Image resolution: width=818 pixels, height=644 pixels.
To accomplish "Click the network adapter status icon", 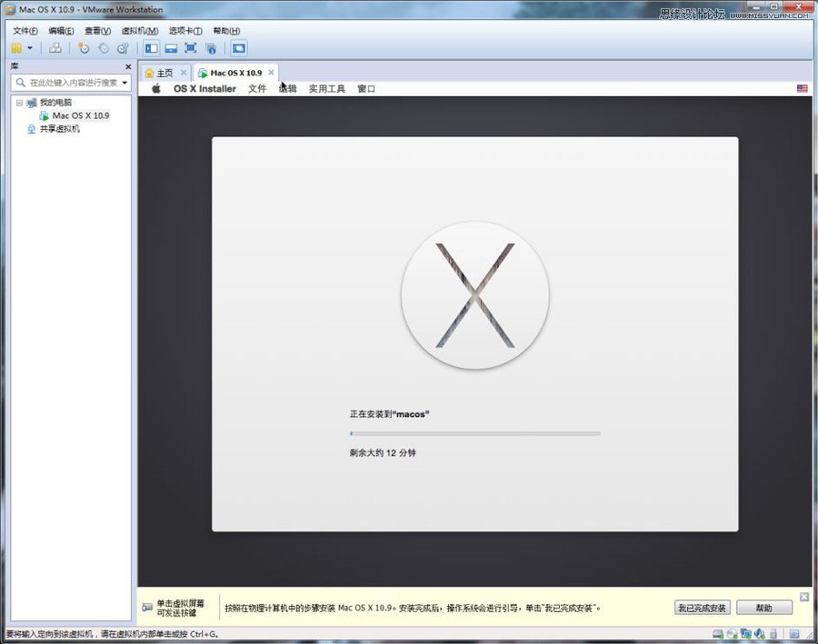I will click(x=745, y=633).
